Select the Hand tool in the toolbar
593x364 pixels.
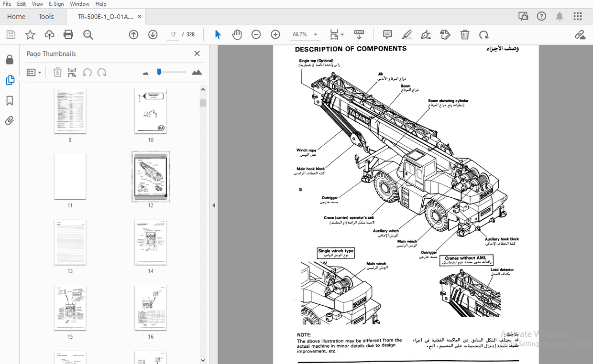coord(237,34)
